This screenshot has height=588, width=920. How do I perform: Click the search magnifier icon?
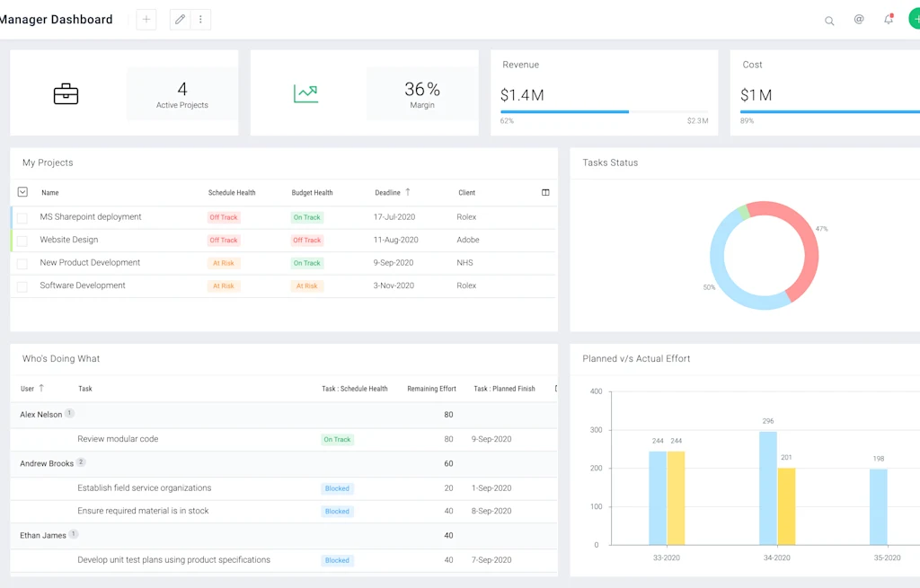(x=829, y=22)
